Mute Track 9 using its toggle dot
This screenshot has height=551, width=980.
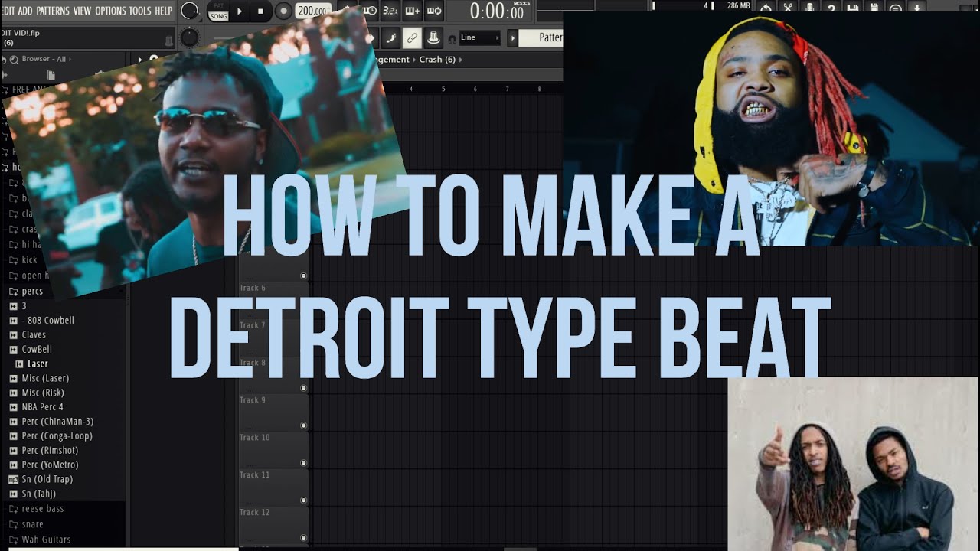click(303, 425)
